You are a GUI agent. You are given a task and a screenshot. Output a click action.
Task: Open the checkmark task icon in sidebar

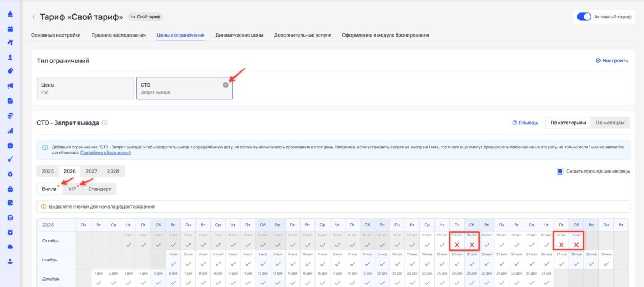(x=10, y=145)
